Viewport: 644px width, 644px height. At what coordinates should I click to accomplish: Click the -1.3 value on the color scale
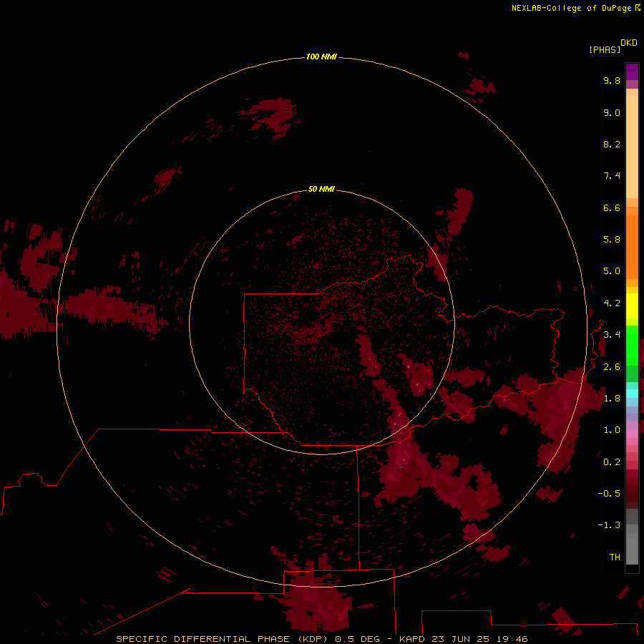(x=609, y=525)
